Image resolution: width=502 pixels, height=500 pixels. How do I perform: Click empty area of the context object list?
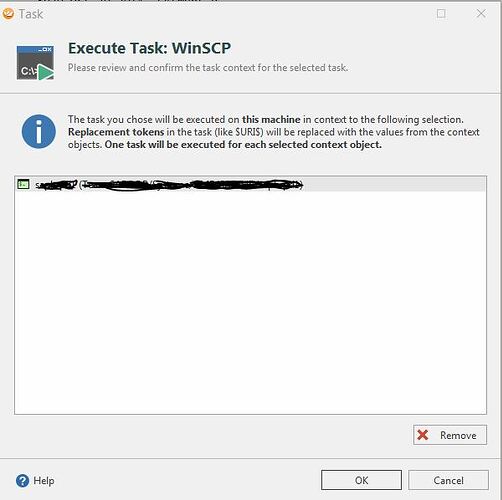[251, 300]
